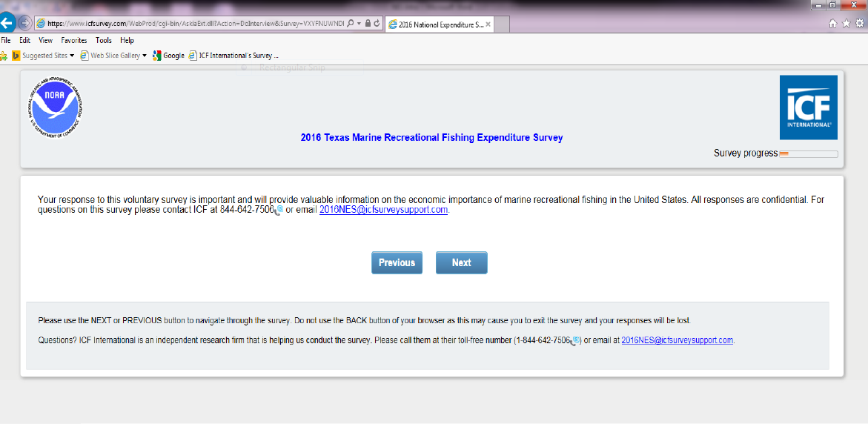Click the browser Back arrow button
868x424 pixels.
click(x=7, y=23)
